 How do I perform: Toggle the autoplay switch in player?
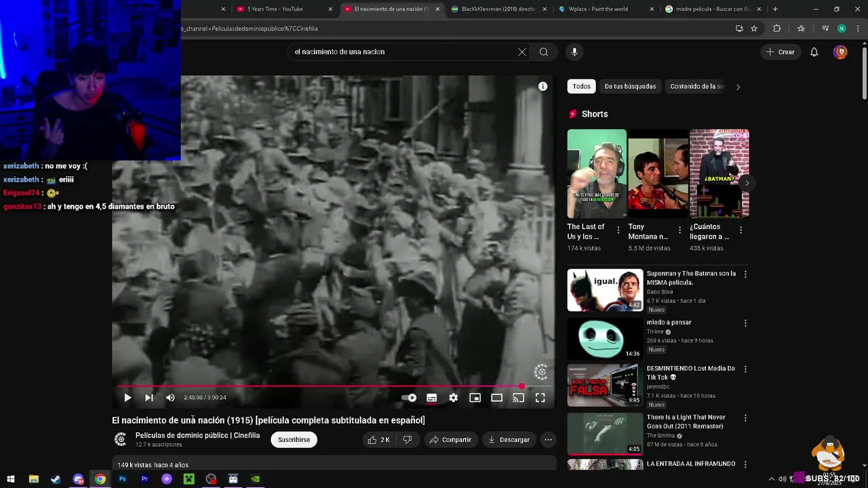[409, 398]
